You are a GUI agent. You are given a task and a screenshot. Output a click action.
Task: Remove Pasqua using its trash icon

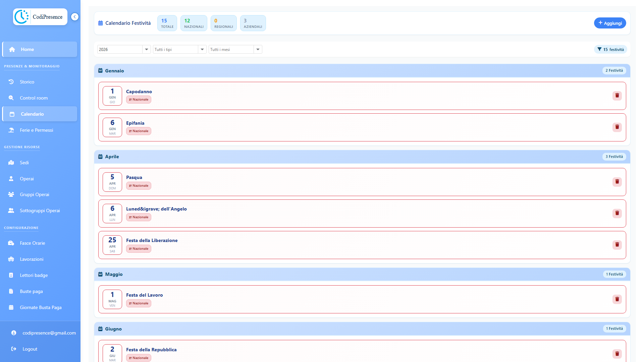(x=617, y=182)
